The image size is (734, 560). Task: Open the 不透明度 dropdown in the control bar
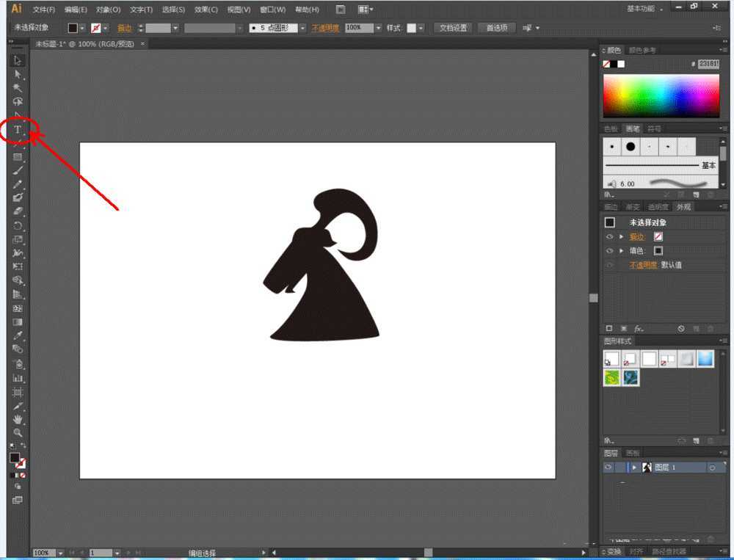pos(378,27)
